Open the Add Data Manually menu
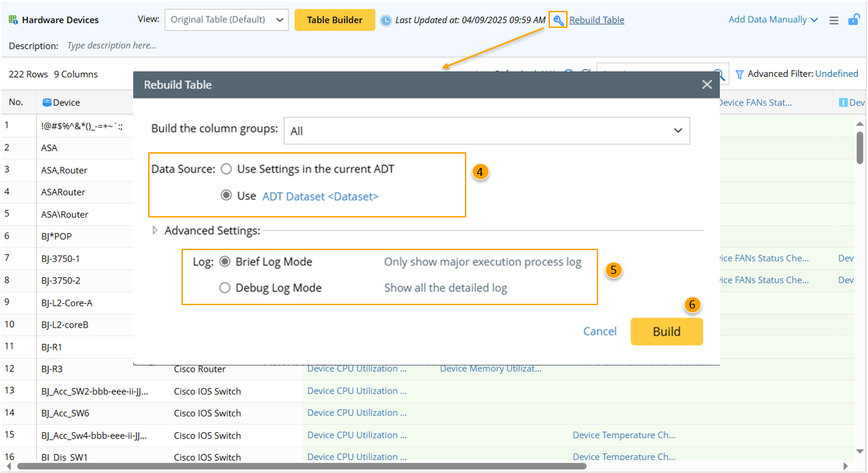Viewport: 868px width, 473px height. pyautogui.click(x=773, y=20)
